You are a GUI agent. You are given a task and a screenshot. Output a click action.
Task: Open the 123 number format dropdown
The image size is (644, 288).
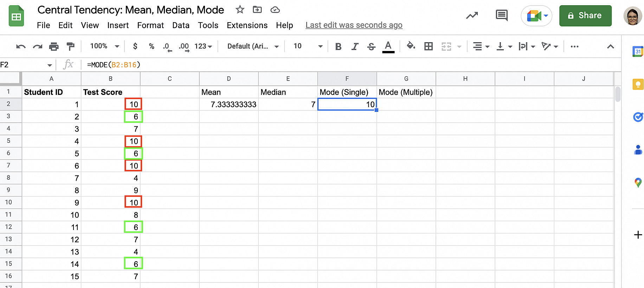coord(203,46)
